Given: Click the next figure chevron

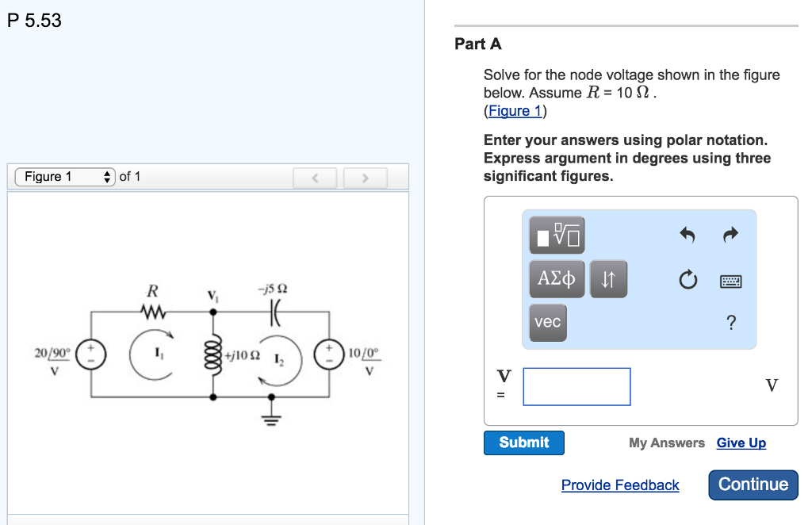Looking at the screenshot, I should pos(365,177).
